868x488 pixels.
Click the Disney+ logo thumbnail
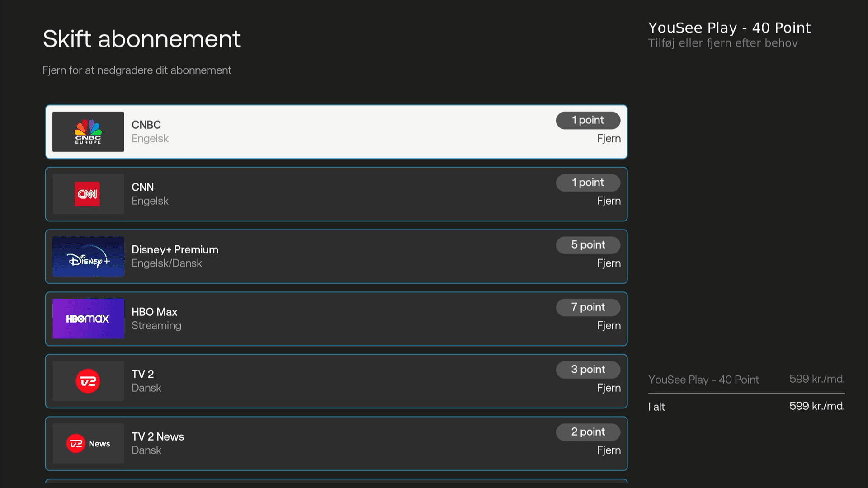pos(88,256)
